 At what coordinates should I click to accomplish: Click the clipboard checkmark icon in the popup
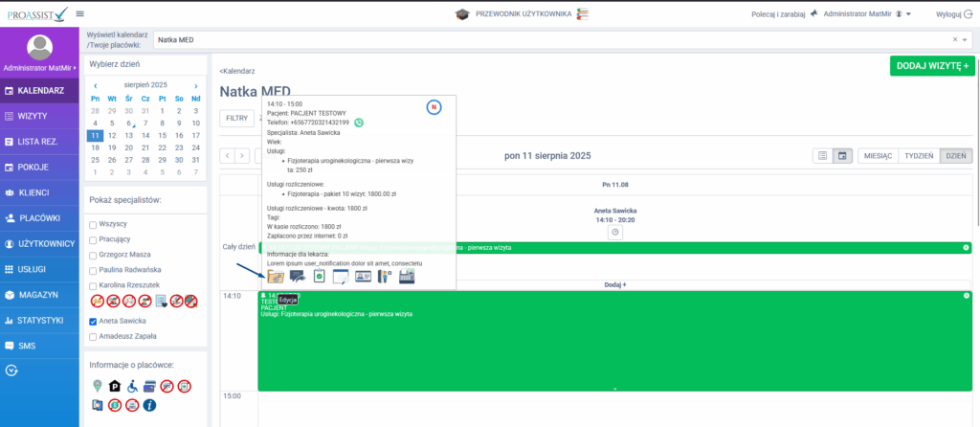click(x=320, y=276)
